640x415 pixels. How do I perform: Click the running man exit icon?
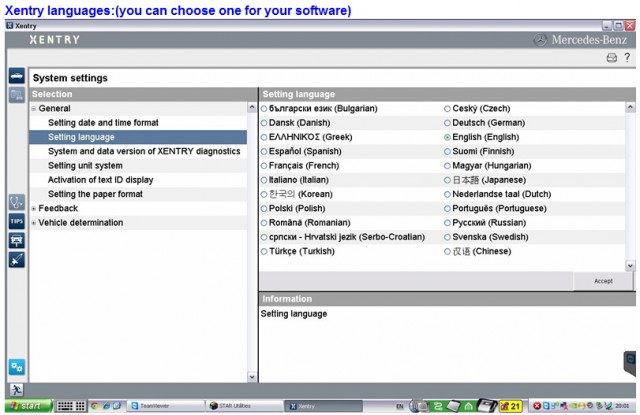click(17, 390)
